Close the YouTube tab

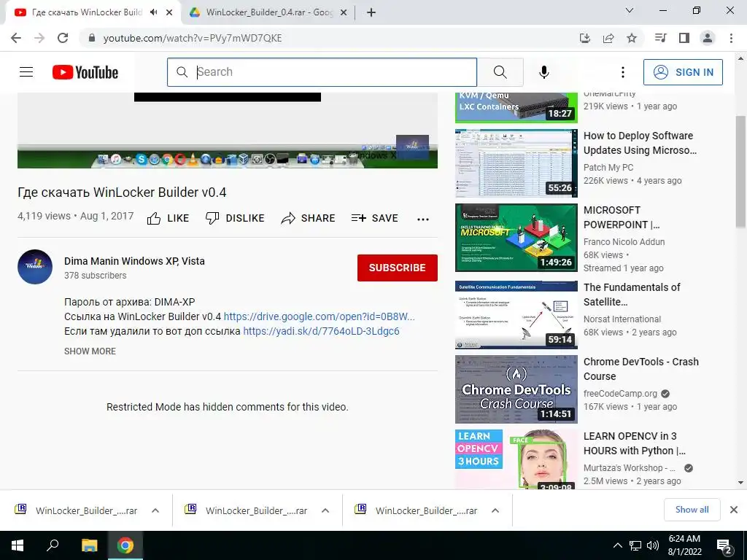click(169, 12)
